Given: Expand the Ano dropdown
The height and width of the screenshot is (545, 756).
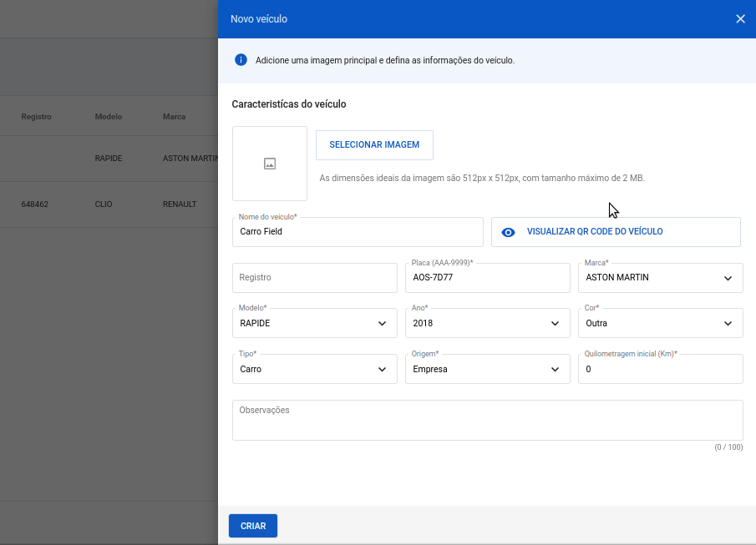Looking at the screenshot, I should [487, 323].
